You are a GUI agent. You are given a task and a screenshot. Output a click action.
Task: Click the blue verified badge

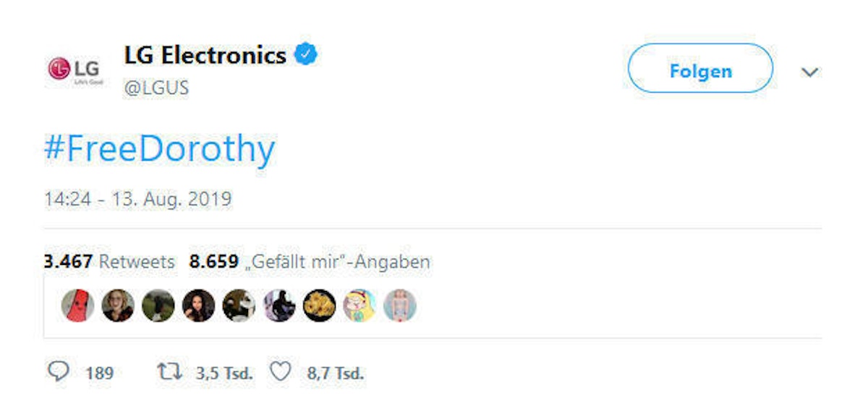pyautogui.click(x=306, y=54)
